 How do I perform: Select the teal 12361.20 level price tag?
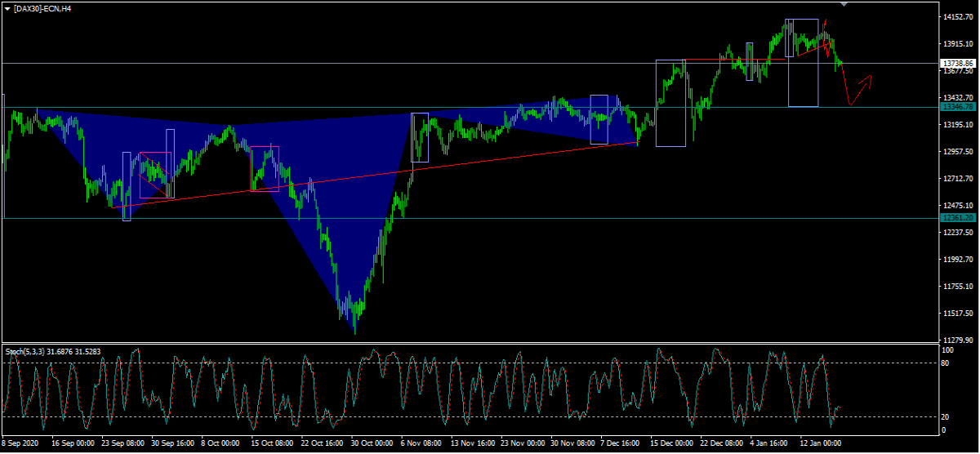click(x=957, y=218)
